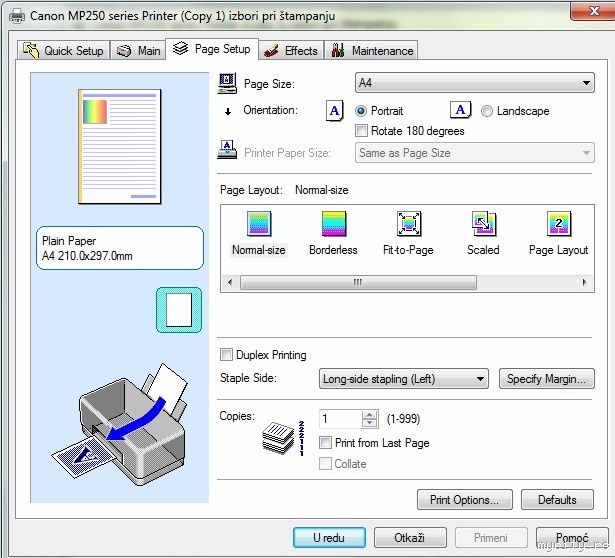
Task: Switch to the Main tab
Action: coord(138,51)
